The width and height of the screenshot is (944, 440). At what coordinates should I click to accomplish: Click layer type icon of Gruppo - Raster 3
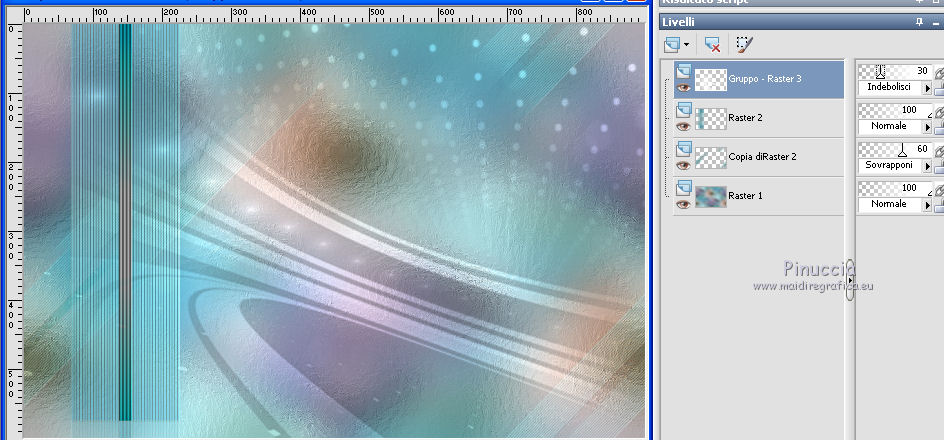pyautogui.click(x=683, y=72)
